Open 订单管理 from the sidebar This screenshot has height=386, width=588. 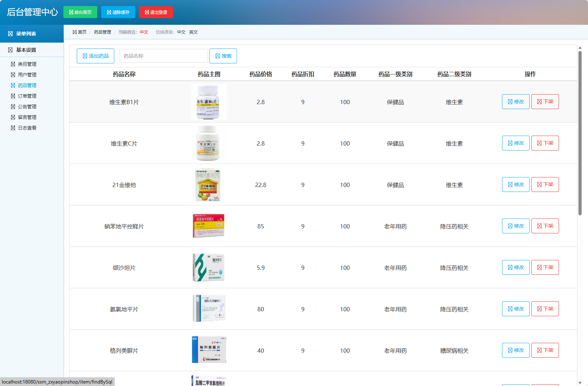tap(26, 96)
